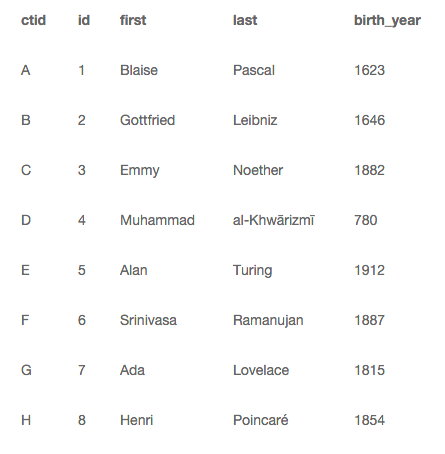The width and height of the screenshot is (445, 454).
Task: Click ctid value H
Action: pos(26,420)
